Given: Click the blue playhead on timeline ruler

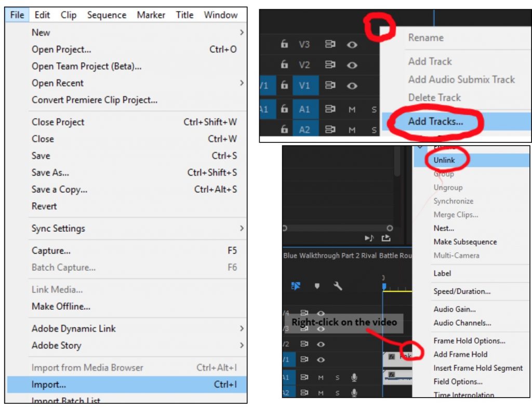Looking at the screenshot, I should tap(384, 286).
